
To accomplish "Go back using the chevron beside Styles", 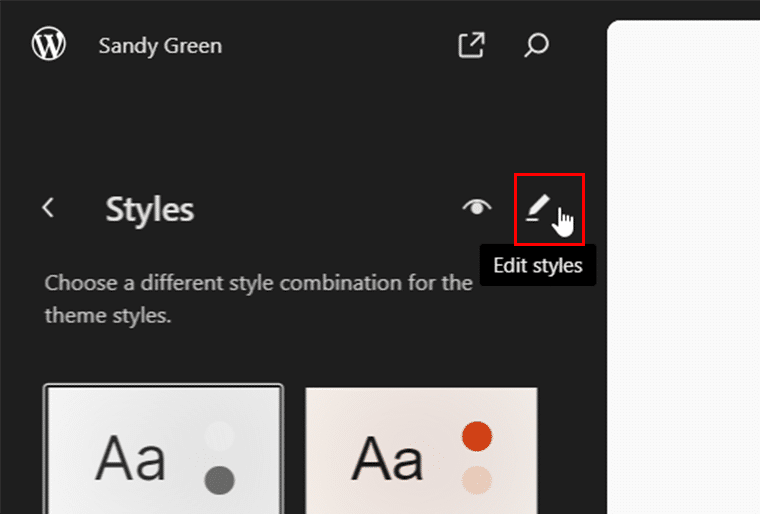I will click(x=48, y=208).
